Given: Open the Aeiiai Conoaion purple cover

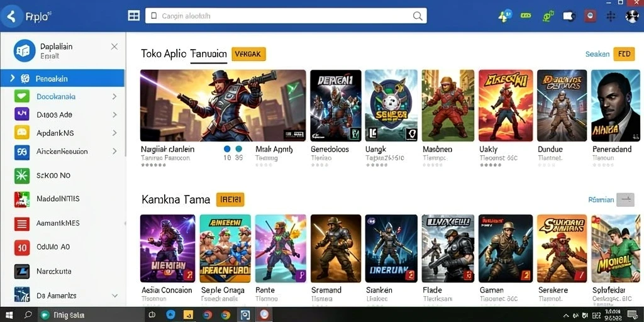Looking at the screenshot, I should pos(167,248).
